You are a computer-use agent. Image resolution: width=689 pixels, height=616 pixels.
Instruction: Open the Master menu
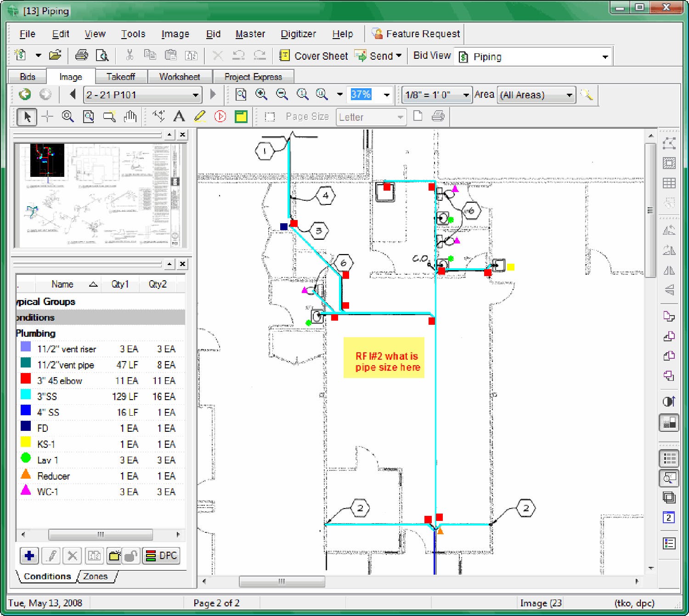pyautogui.click(x=250, y=34)
